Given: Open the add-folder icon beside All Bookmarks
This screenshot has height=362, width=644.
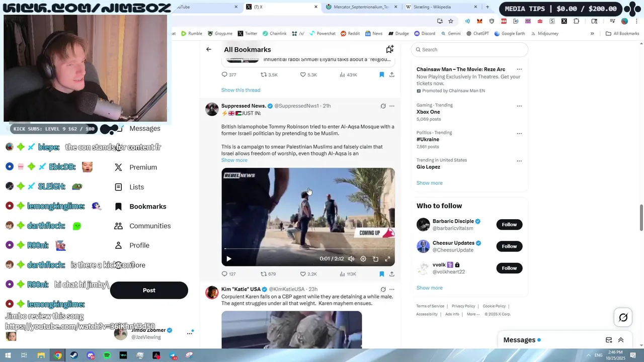Looking at the screenshot, I should 389,49.
